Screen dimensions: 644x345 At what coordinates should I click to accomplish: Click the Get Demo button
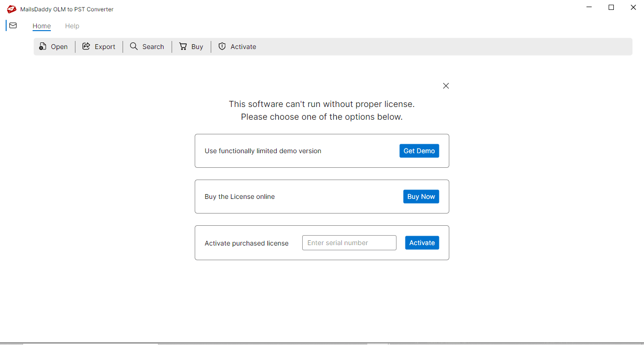coord(419,151)
